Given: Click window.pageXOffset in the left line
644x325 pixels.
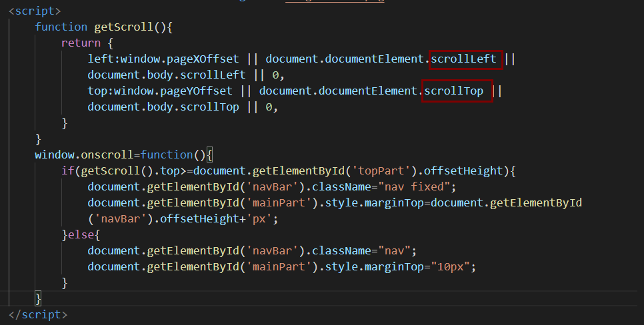Looking at the screenshot, I should 179,59.
